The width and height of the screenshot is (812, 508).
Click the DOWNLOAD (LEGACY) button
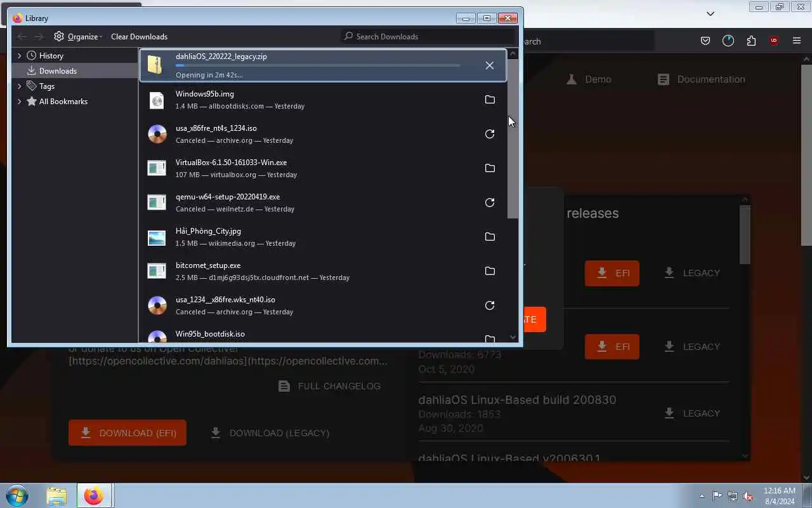(x=270, y=433)
